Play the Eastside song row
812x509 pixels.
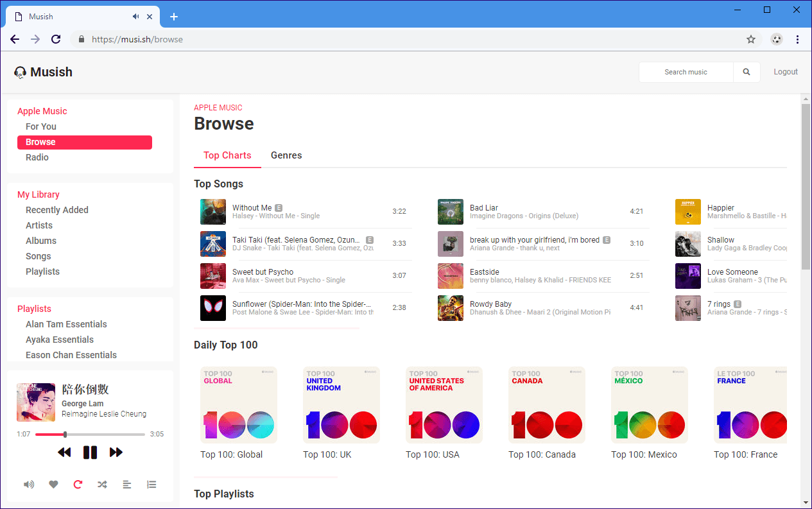[544, 276]
